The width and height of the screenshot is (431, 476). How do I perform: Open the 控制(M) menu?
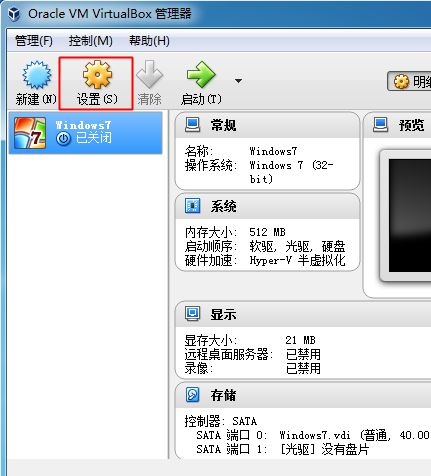pyautogui.click(x=91, y=41)
